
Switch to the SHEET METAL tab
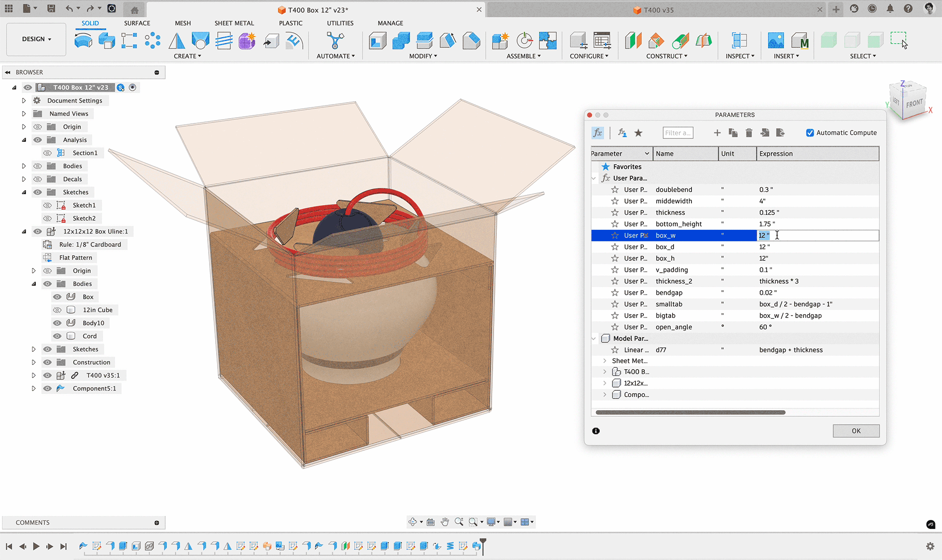tap(234, 23)
